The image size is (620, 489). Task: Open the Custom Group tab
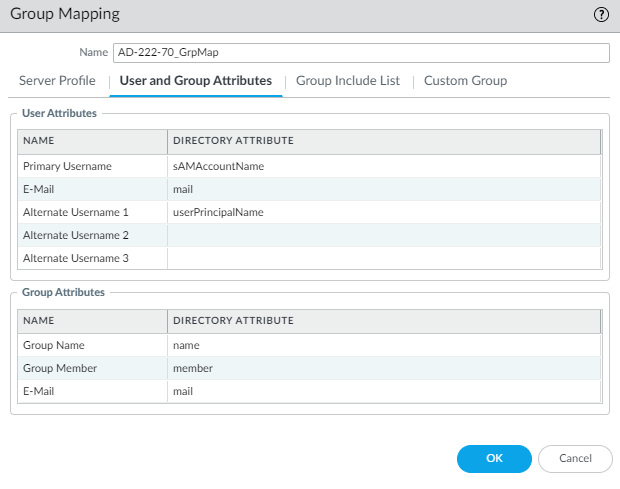point(465,81)
